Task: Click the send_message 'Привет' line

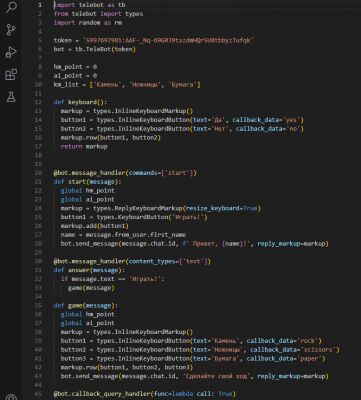Action: coord(195,244)
